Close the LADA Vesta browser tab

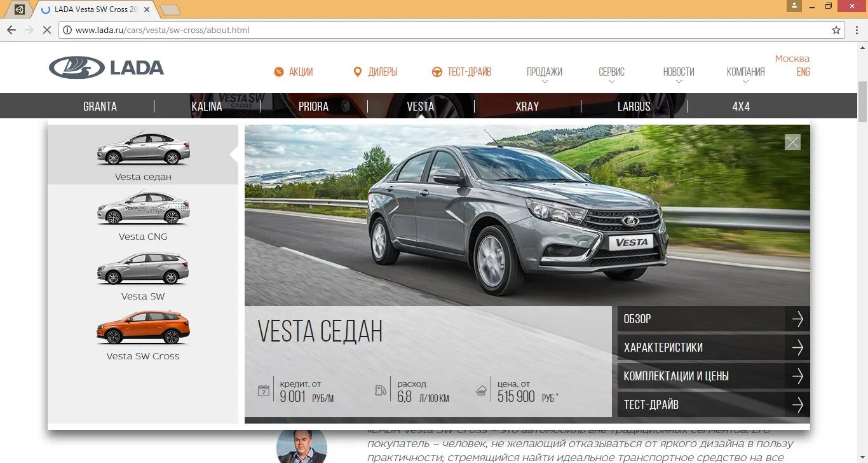147,10
